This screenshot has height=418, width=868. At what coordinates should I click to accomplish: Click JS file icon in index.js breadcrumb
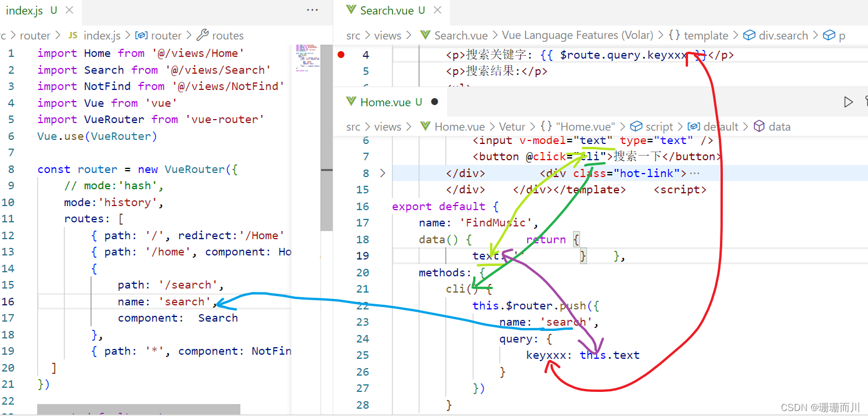click(73, 35)
